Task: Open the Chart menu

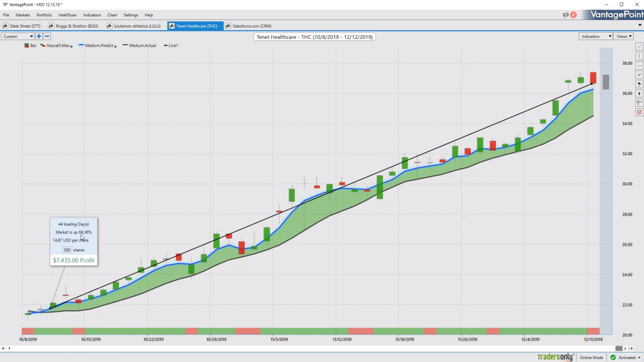Action: 112,15
